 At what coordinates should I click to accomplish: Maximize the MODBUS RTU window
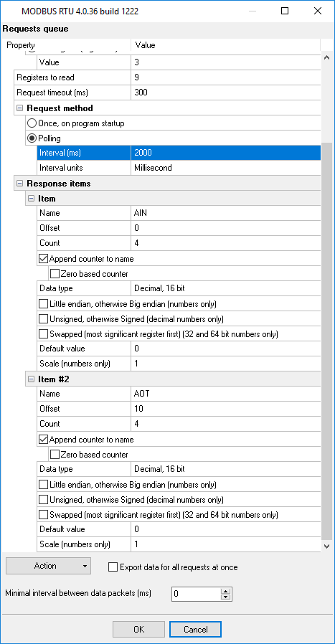coord(285,11)
